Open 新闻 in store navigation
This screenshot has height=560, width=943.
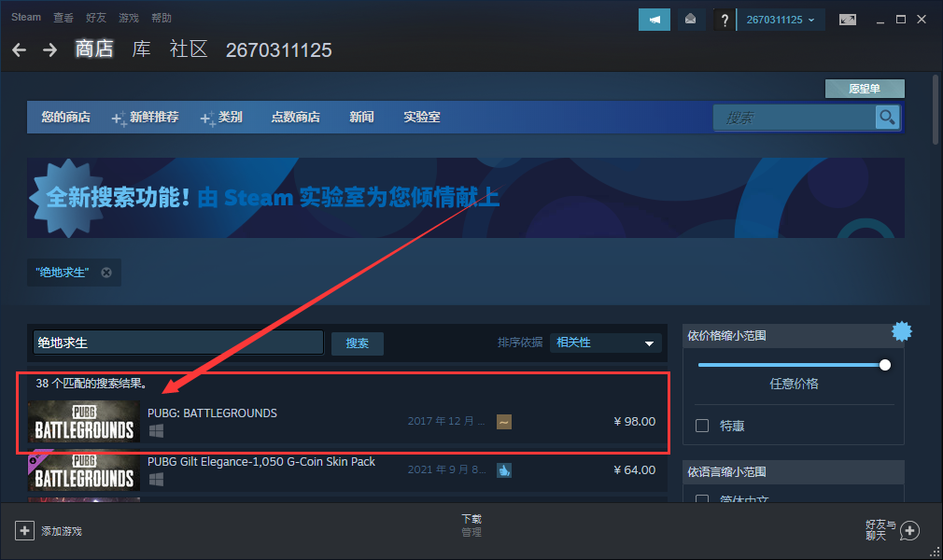point(361,118)
